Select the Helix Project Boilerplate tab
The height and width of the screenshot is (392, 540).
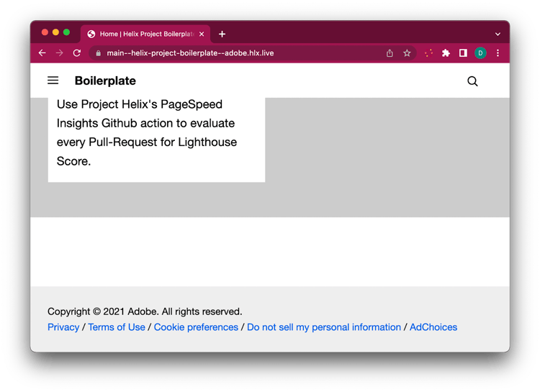pos(140,34)
